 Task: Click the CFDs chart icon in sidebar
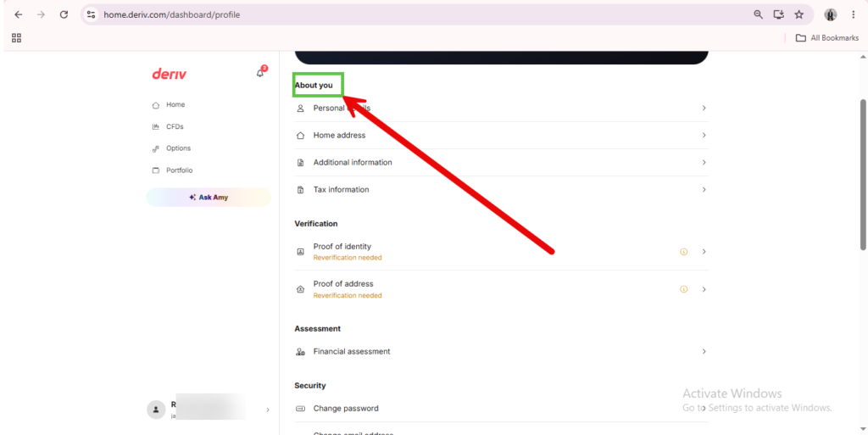[156, 126]
